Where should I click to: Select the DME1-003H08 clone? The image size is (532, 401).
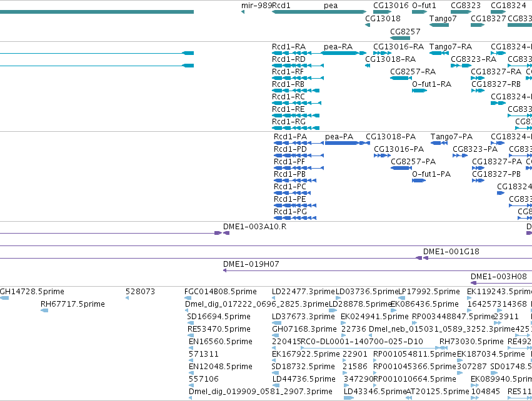tap(501, 283)
